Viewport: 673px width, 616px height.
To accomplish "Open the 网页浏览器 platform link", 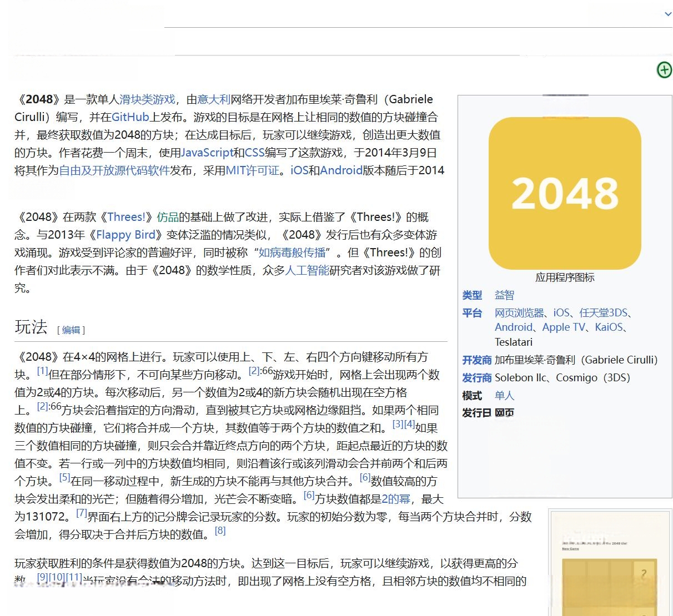I will [519, 313].
